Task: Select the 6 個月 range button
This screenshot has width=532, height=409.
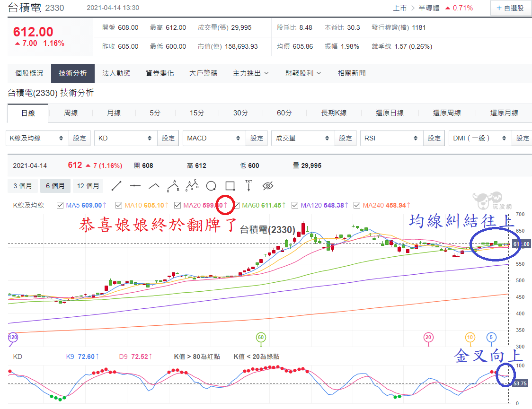Action: [x=55, y=186]
